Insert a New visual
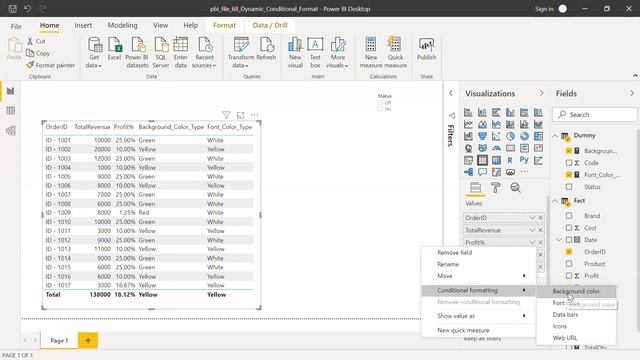Image resolution: width=640 pixels, height=360 pixels. pyautogui.click(x=295, y=52)
